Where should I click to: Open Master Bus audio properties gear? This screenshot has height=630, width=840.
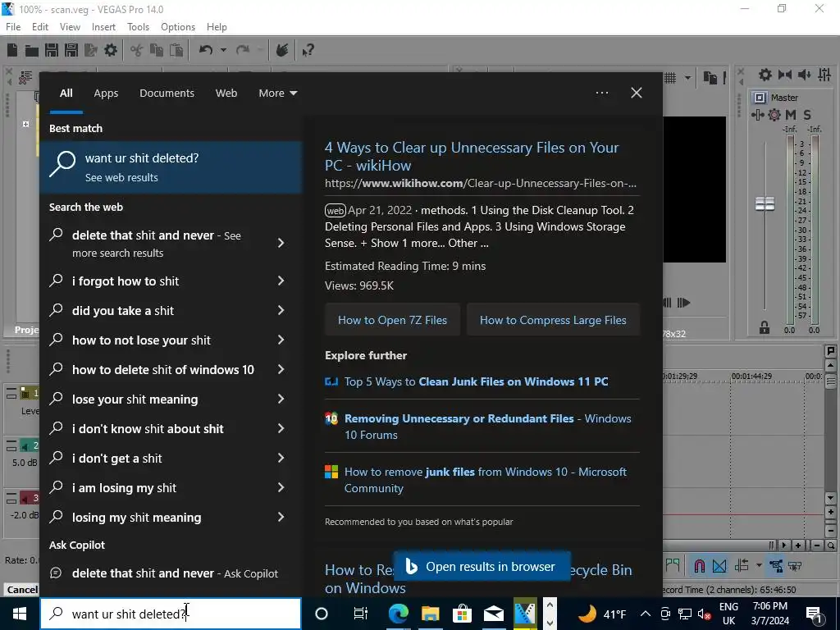pyautogui.click(x=765, y=75)
